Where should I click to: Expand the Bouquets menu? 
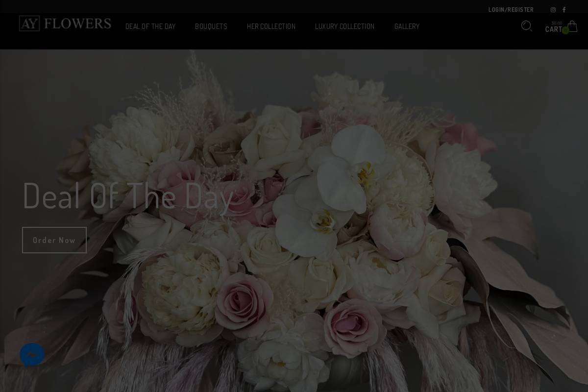(x=211, y=26)
